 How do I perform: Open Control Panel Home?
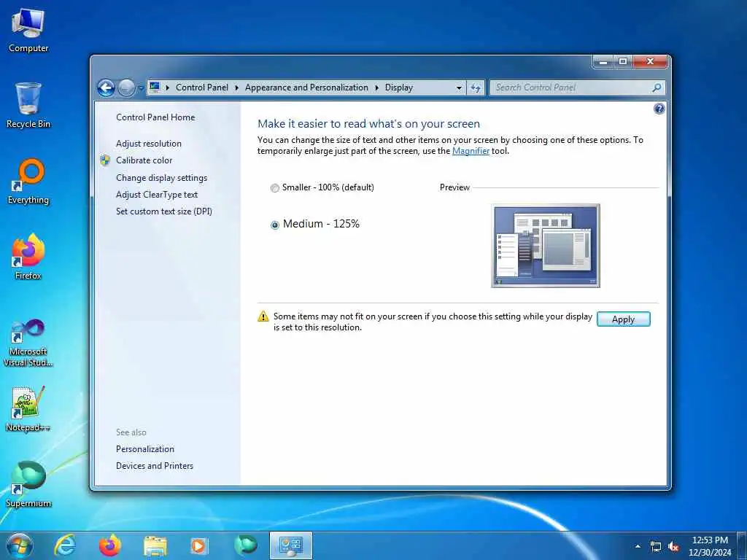[x=155, y=117]
